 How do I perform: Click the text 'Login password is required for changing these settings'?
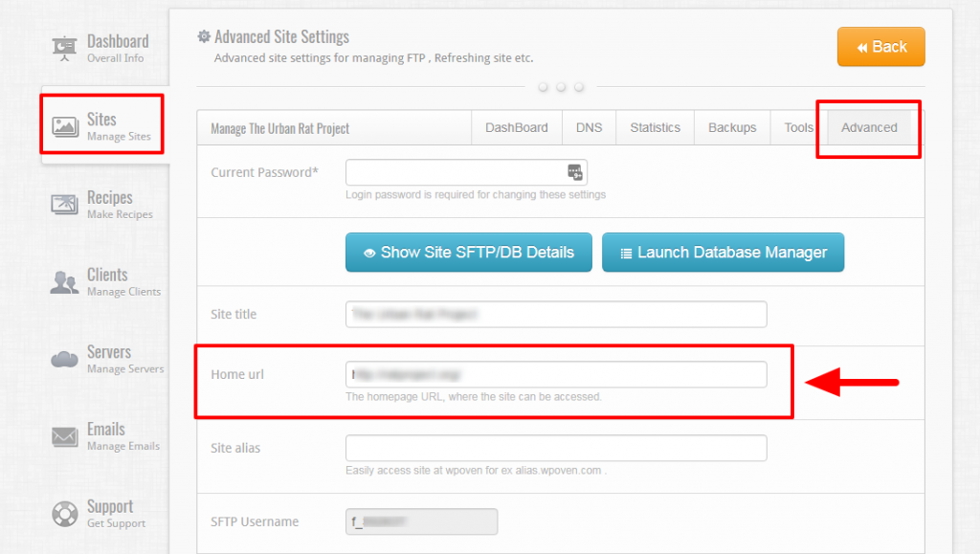(x=476, y=195)
